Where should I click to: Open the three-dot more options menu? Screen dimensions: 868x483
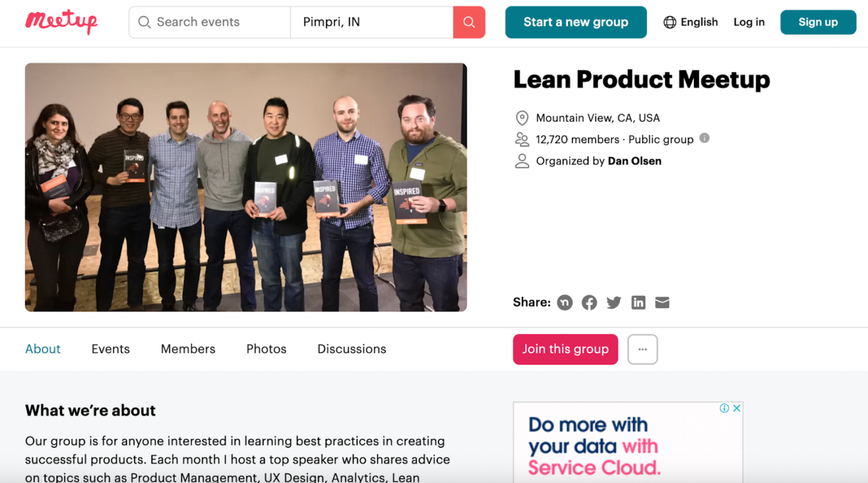642,349
